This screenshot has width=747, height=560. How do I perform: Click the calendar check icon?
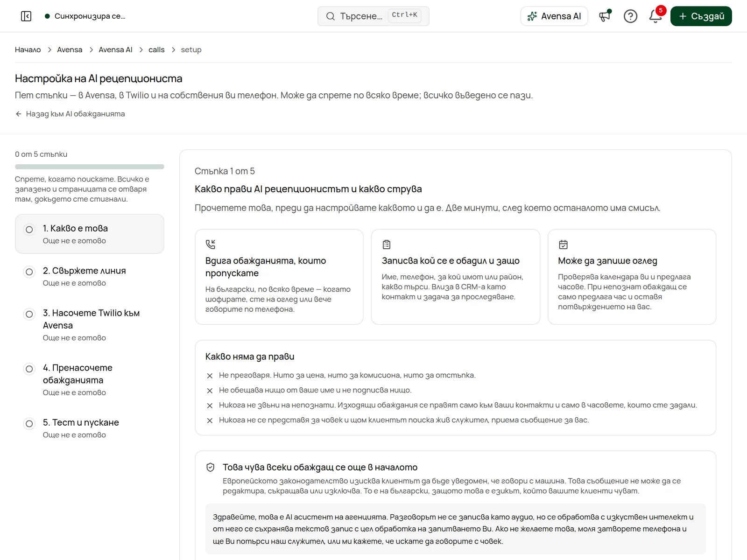563,244
